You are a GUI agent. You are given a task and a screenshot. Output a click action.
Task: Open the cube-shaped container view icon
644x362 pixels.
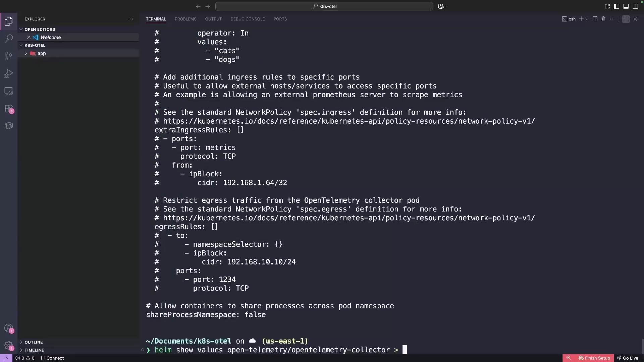[x=9, y=126]
